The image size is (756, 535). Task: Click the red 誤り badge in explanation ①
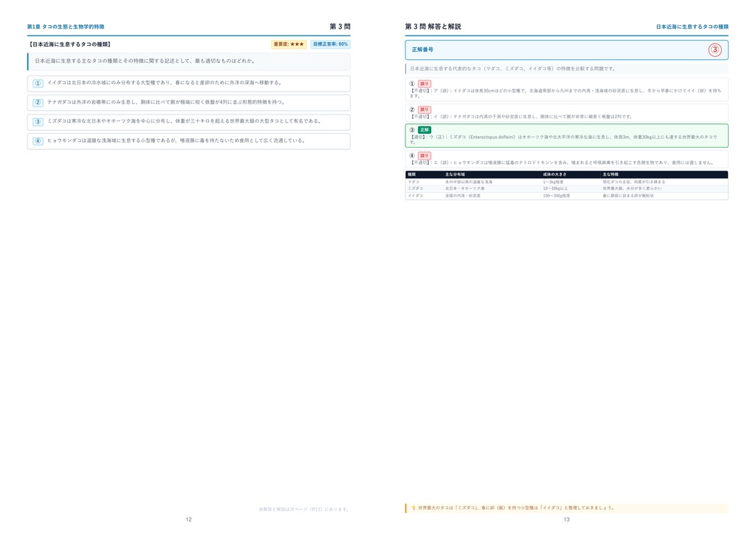425,84
